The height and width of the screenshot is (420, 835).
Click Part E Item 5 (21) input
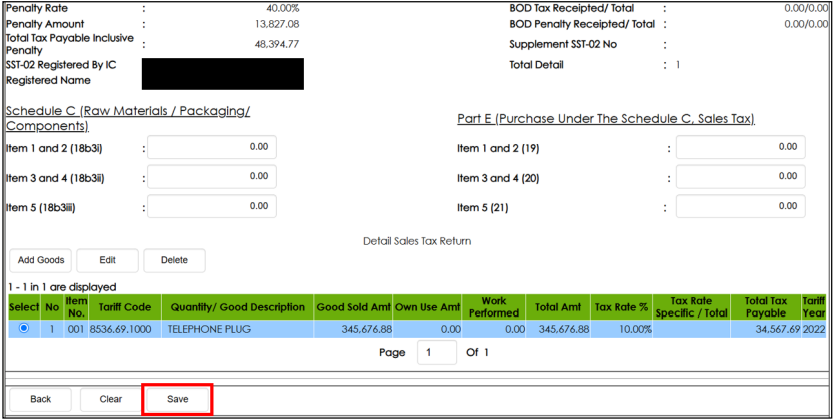pyautogui.click(x=740, y=207)
